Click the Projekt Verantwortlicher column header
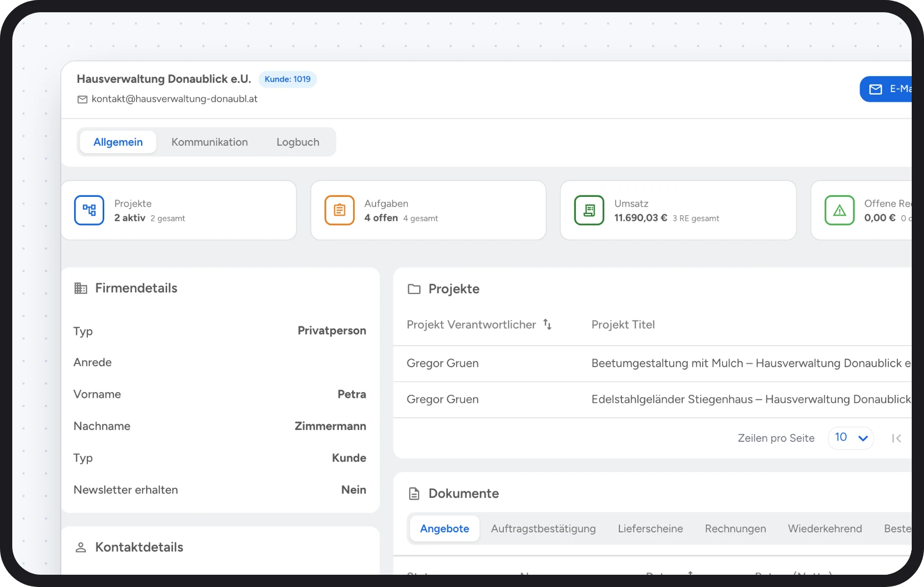Viewport: 924px width, 587px height. tap(471, 325)
